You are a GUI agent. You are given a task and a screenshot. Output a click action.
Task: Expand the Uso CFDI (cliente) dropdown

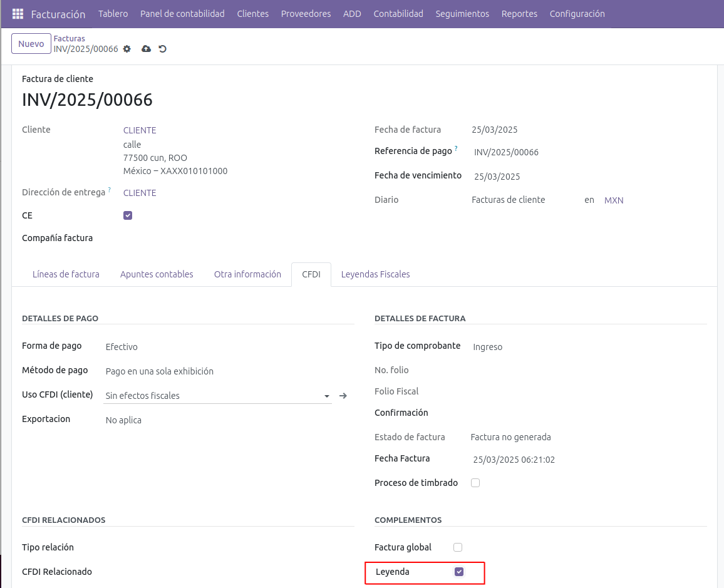[x=326, y=396]
